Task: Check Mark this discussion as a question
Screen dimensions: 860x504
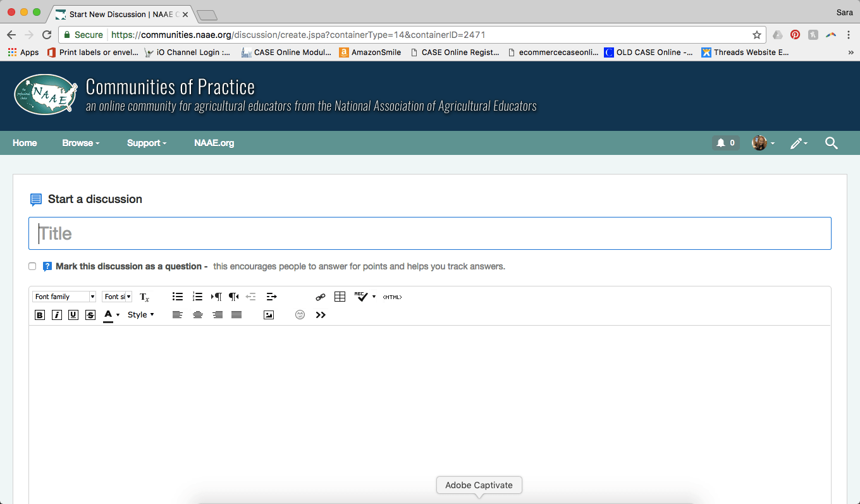Action: pyautogui.click(x=32, y=266)
